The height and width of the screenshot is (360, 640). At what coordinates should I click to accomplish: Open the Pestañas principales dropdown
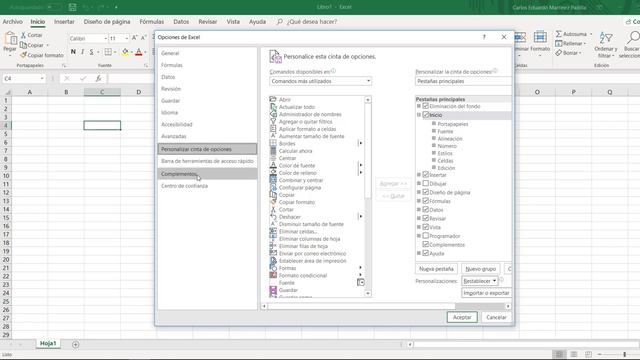tap(463, 81)
